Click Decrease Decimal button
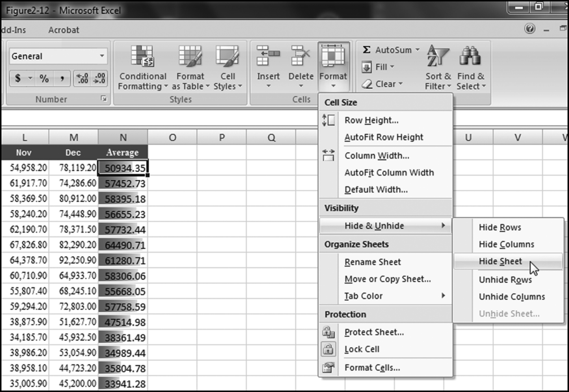Viewport: 569px width, 392px height. tap(99, 78)
